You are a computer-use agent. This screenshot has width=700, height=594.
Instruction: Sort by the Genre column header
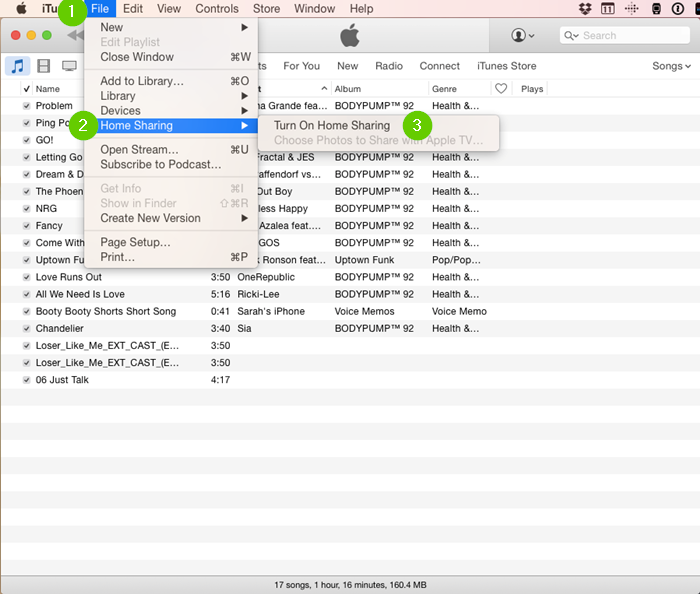444,89
